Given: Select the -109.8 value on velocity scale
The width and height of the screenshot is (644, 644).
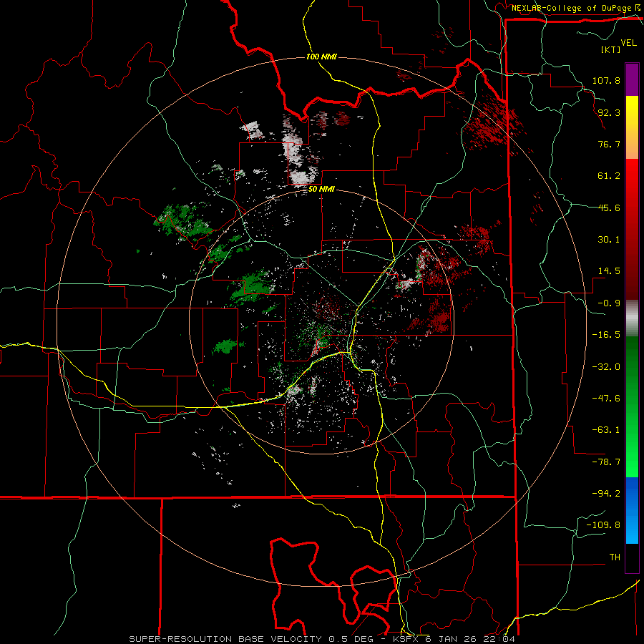Looking at the screenshot, I should (x=603, y=525).
